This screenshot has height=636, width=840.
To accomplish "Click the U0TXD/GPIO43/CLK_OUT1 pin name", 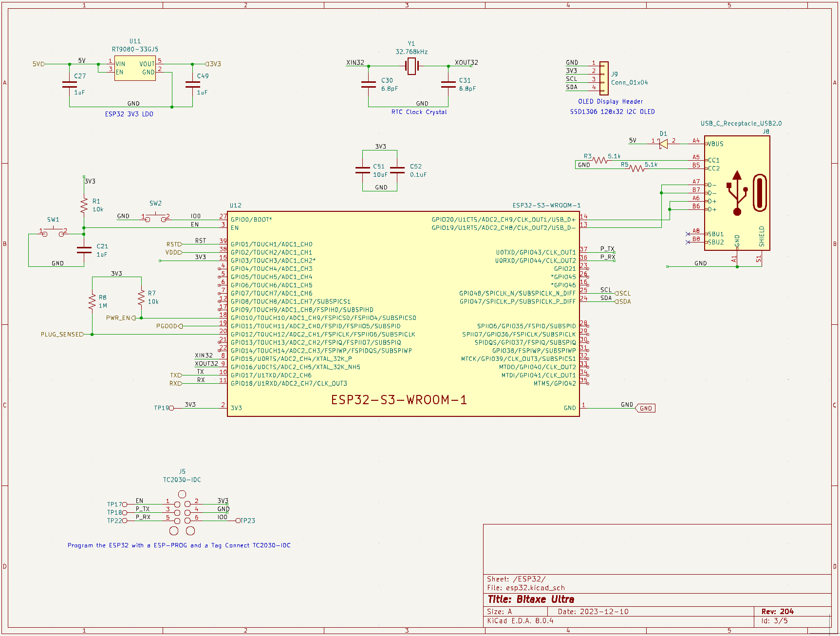I will point(536,252).
